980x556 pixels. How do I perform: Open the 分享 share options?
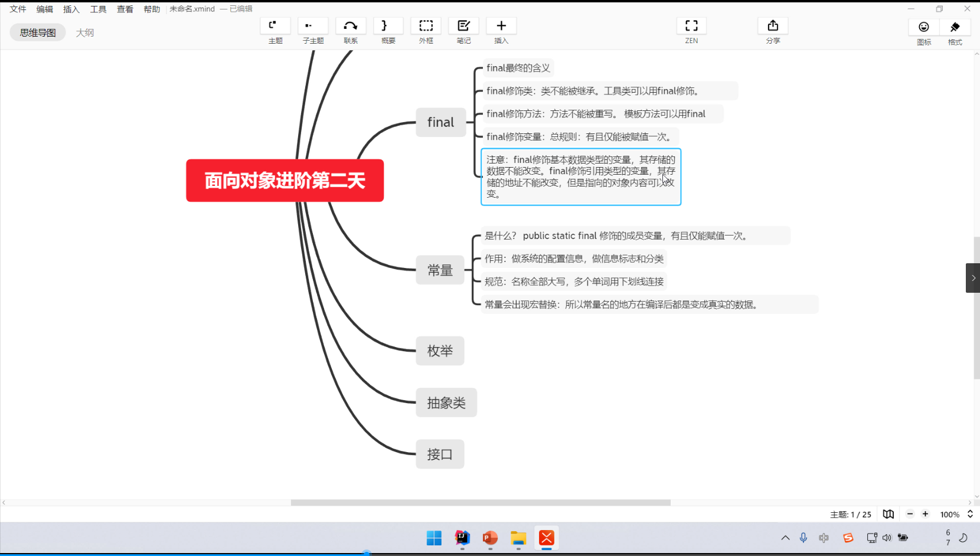pyautogui.click(x=773, y=31)
